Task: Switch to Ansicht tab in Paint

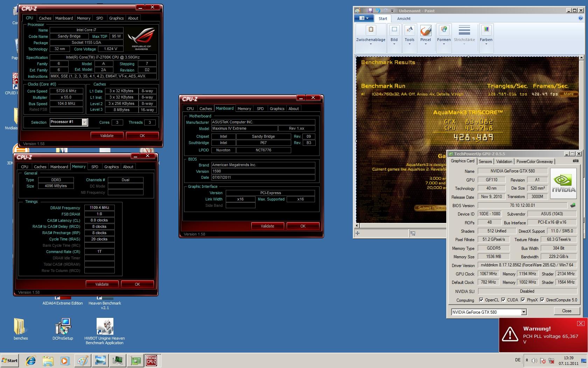Action: click(404, 19)
